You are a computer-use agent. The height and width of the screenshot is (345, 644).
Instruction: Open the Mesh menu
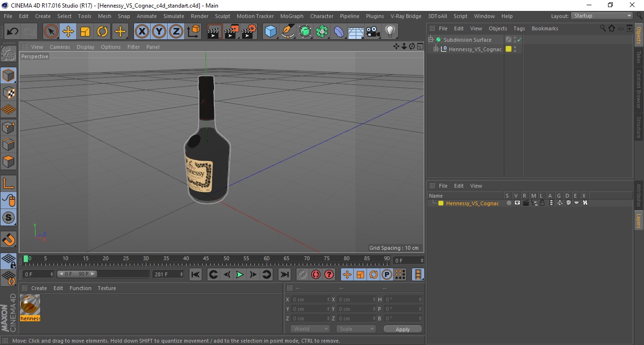pyautogui.click(x=105, y=16)
